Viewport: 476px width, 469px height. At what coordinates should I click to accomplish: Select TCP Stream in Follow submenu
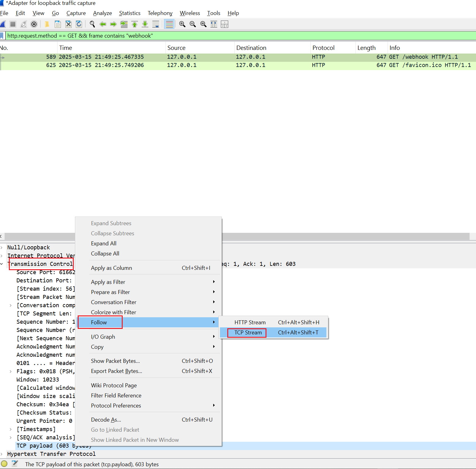point(248,333)
